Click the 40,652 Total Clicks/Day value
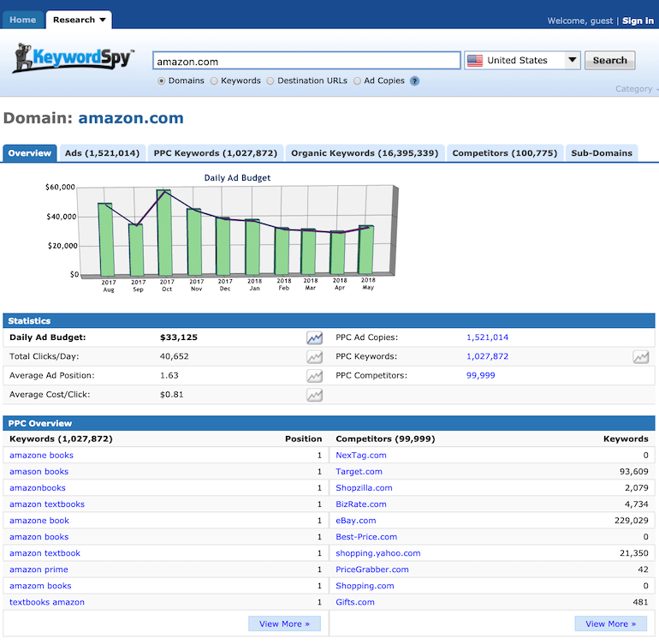 (x=174, y=356)
